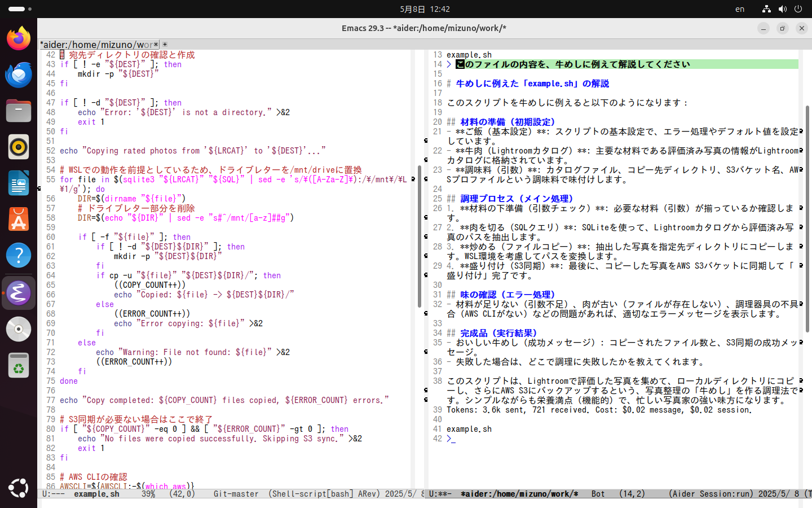Viewport: 812px width, 508px height.
Task: Close the aider tab with its x
Action: pos(156,44)
